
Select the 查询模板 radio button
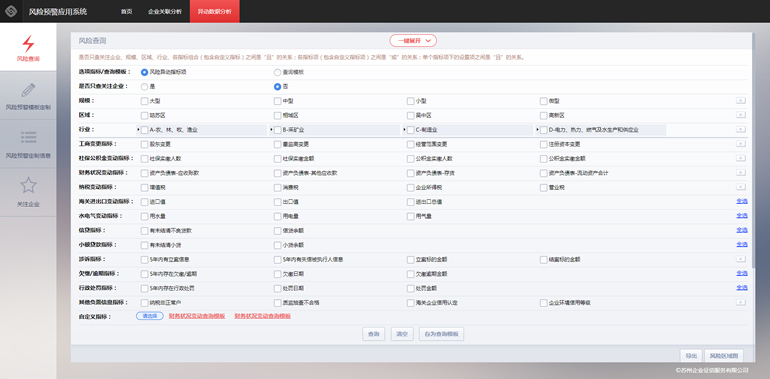tap(277, 72)
